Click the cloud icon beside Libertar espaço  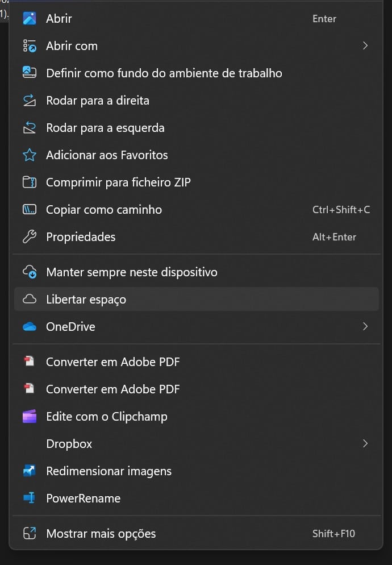(x=29, y=300)
